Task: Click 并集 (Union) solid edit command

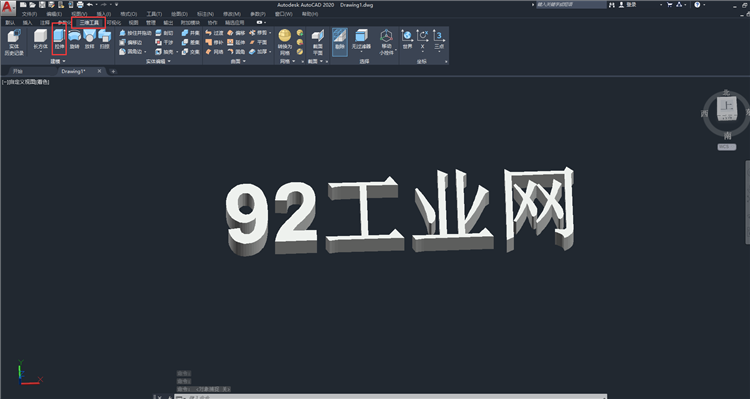Action: 191,33
